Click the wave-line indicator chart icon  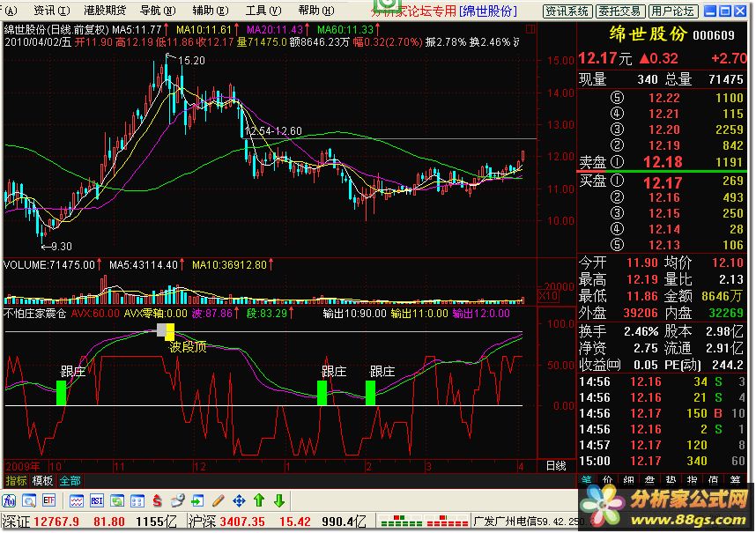tap(77, 500)
